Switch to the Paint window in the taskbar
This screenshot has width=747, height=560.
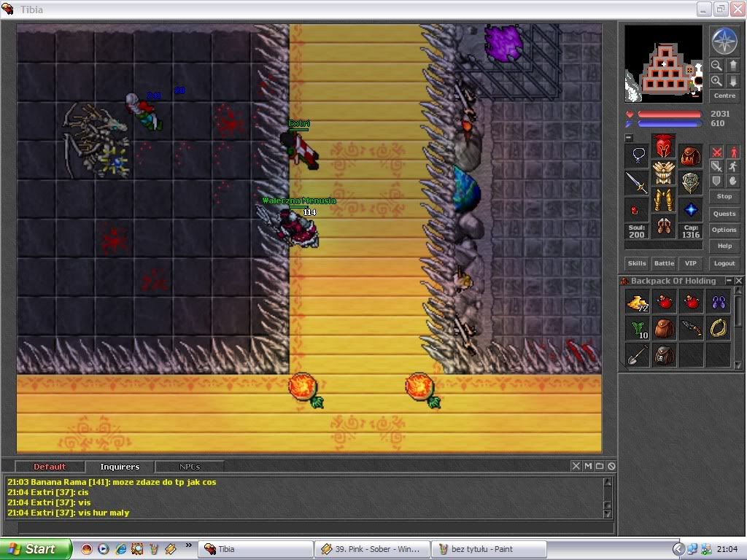point(489,549)
